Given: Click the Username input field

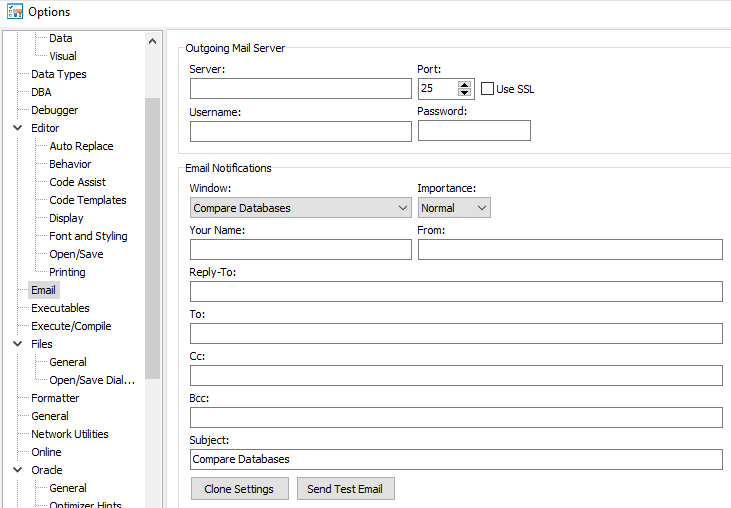Looking at the screenshot, I should (301, 131).
